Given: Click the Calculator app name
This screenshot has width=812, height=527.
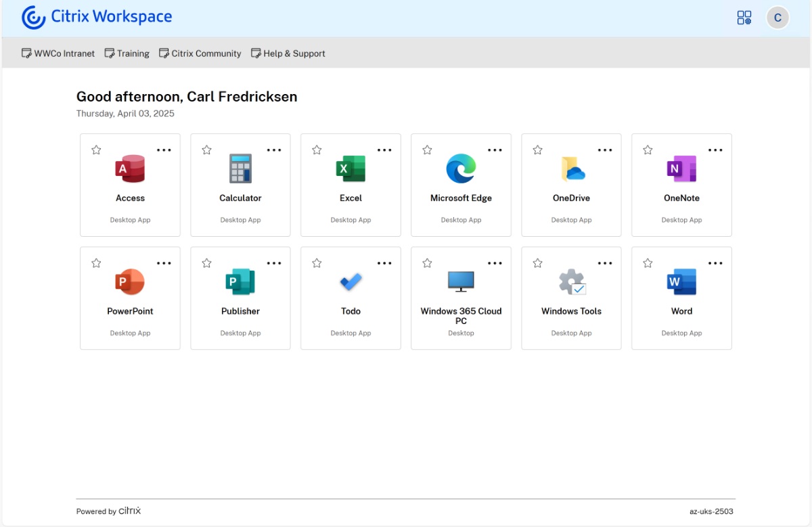Looking at the screenshot, I should point(240,198).
